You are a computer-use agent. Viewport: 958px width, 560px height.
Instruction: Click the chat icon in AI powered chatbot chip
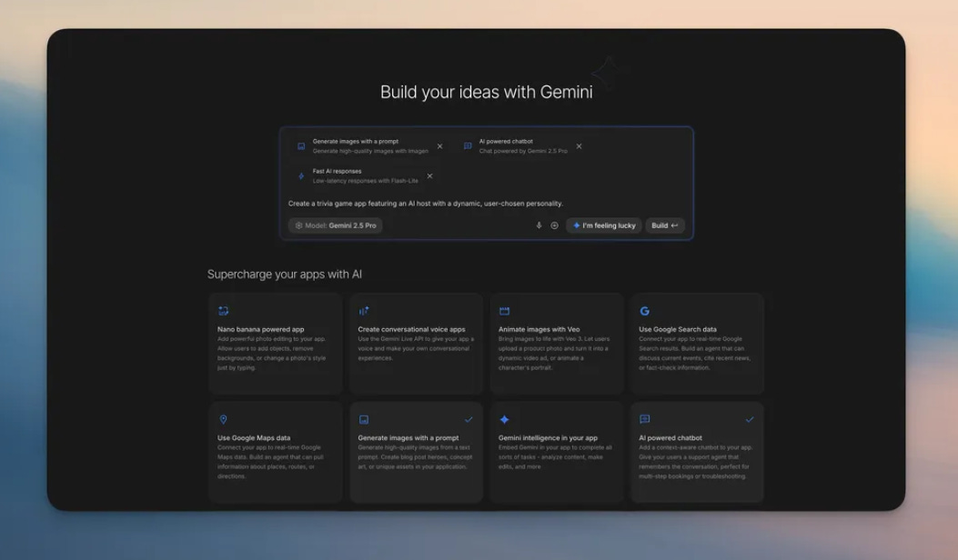468,146
